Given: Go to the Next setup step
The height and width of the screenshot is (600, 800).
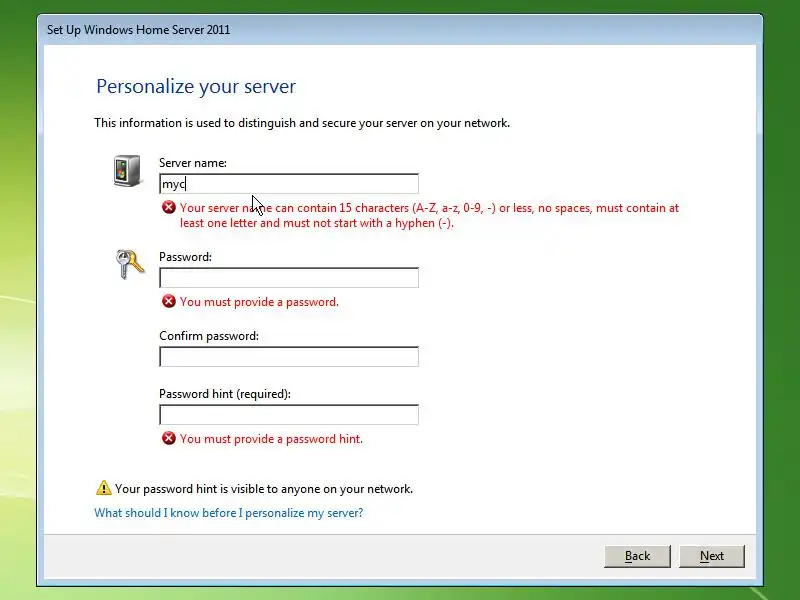Looking at the screenshot, I should [x=712, y=556].
